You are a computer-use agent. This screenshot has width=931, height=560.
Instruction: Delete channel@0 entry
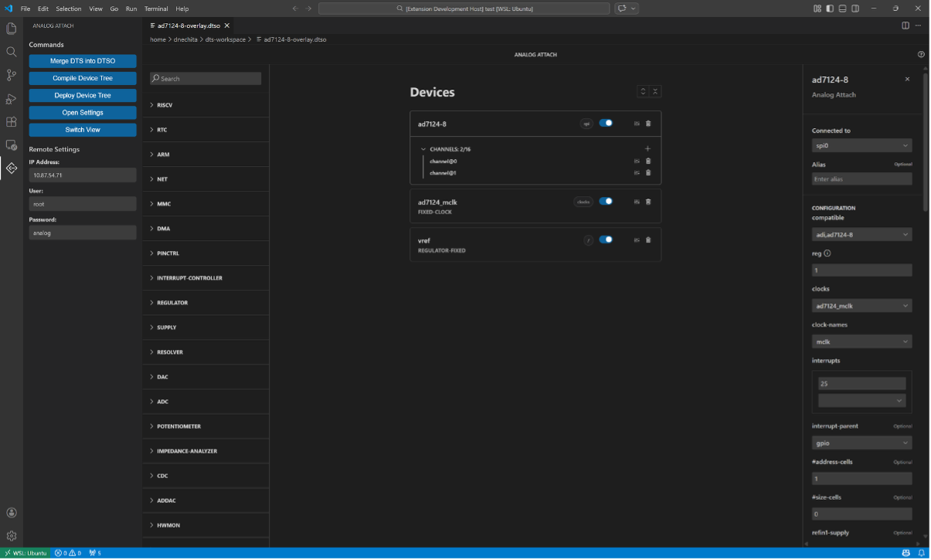(x=648, y=161)
